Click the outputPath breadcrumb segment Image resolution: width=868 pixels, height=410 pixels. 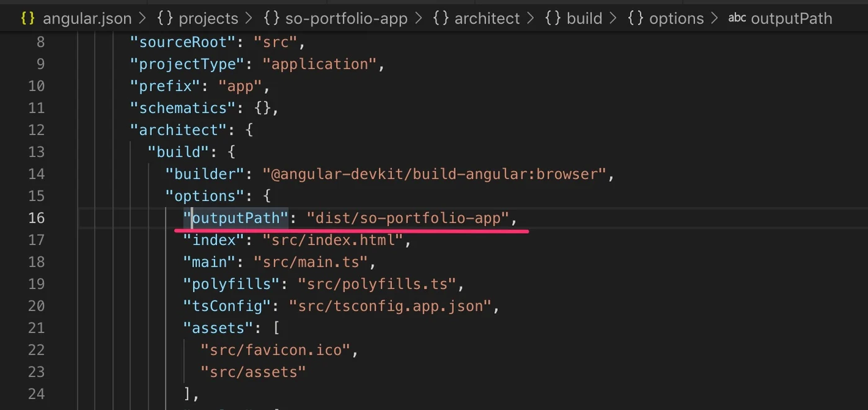point(791,19)
